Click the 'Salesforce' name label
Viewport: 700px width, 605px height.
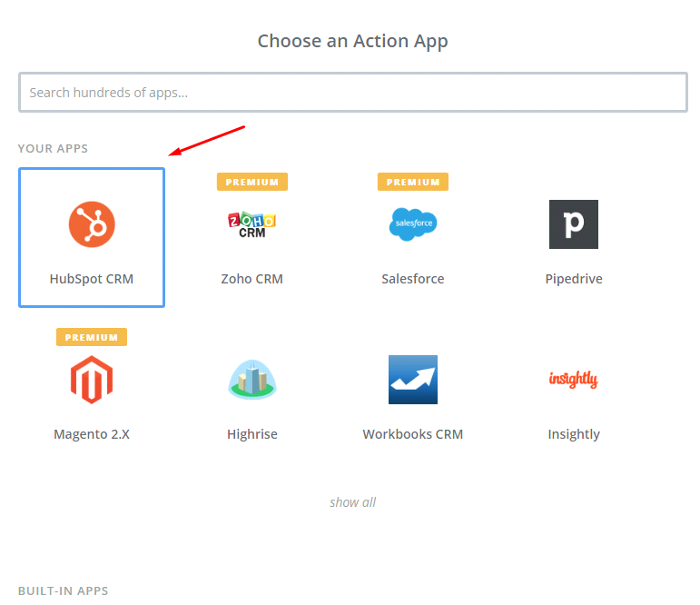413,279
